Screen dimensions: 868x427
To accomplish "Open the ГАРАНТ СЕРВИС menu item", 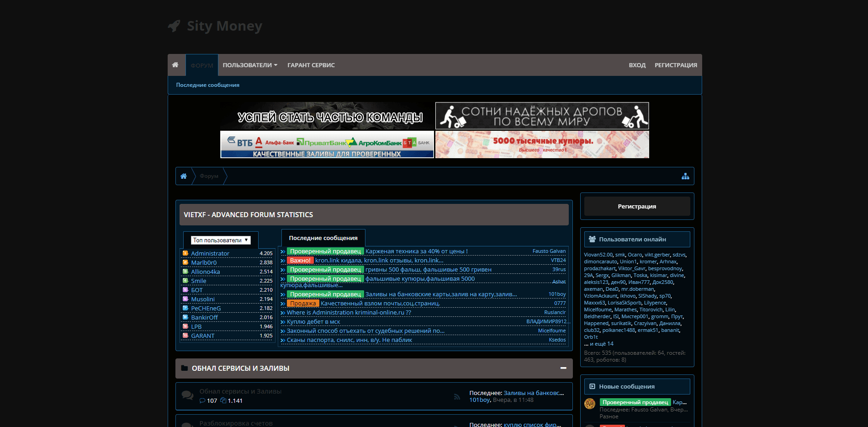I will pyautogui.click(x=311, y=65).
